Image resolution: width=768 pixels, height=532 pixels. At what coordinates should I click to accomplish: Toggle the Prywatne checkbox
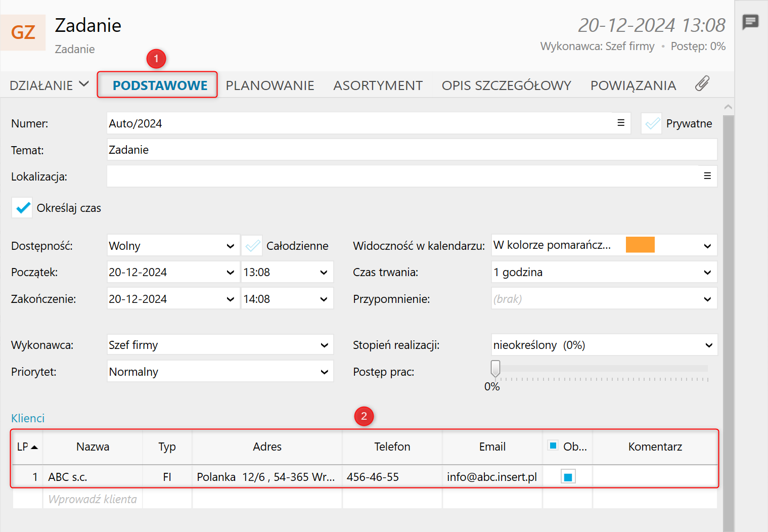[652, 123]
